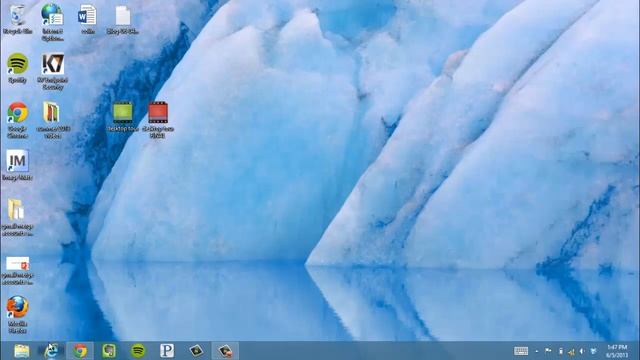Open the clock showing 1:47 PM

tap(617, 351)
